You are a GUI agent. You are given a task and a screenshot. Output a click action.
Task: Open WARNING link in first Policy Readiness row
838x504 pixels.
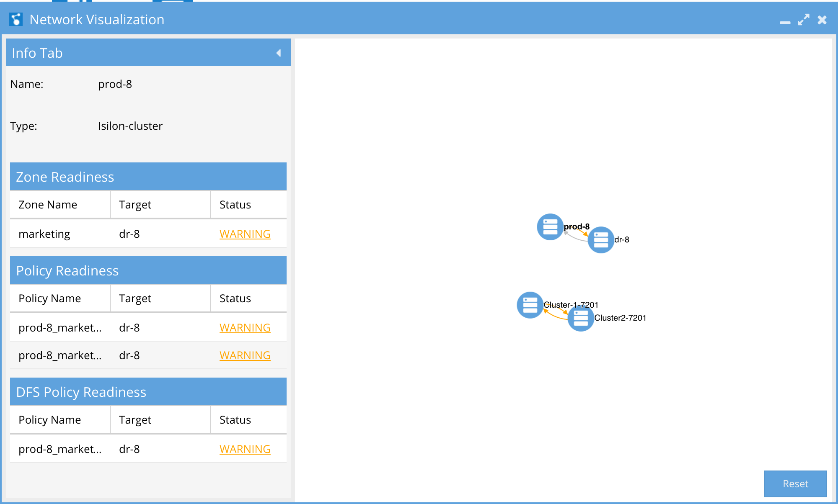[x=245, y=327]
